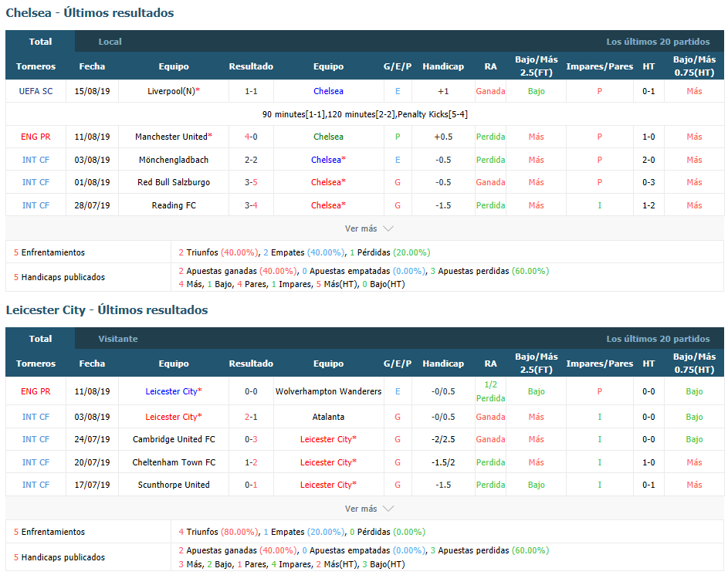The image size is (728, 575).
Task: Click the date 28/07/19
Action: pos(92,205)
